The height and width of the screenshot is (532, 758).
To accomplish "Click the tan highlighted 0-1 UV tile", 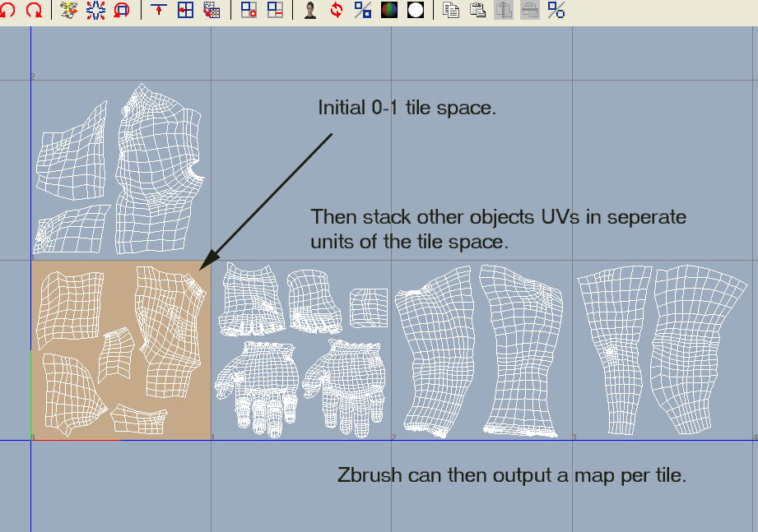I will pos(121,350).
